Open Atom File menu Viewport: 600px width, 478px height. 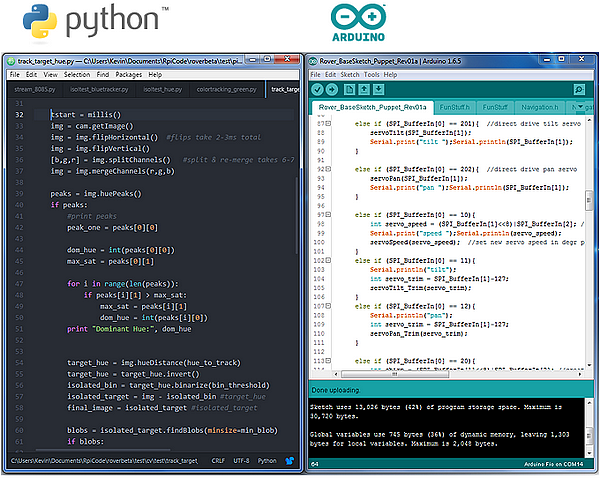[15, 75]
